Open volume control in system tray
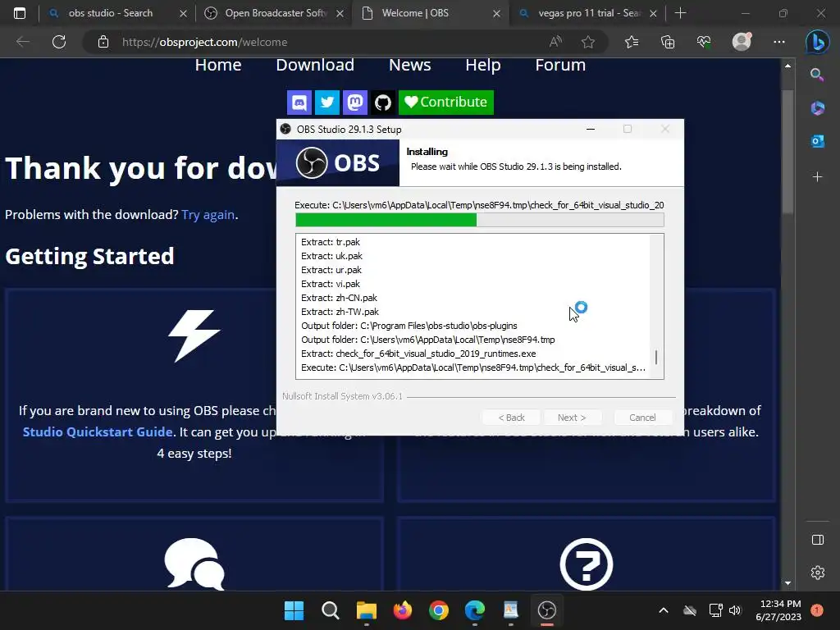The image size is (840, 630). [x=735, y=610]
